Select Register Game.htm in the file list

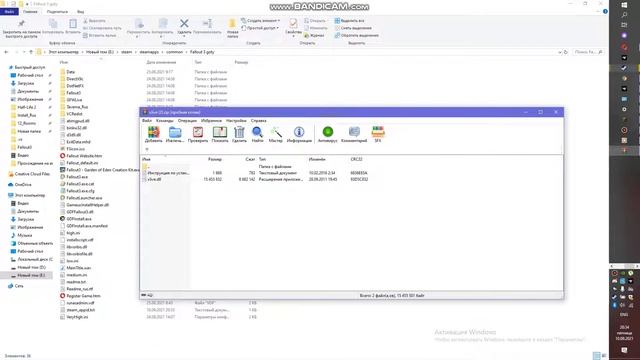point(83,296)
